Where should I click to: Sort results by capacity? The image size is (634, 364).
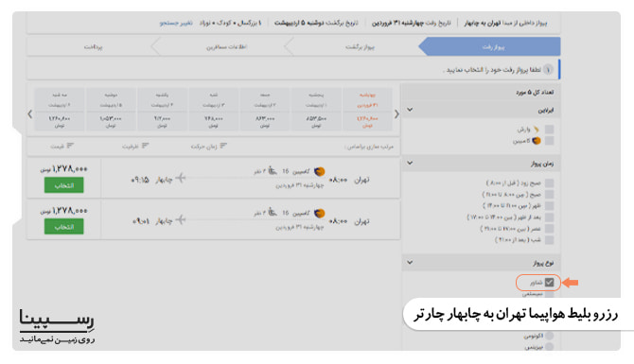[x=135, y=146]
